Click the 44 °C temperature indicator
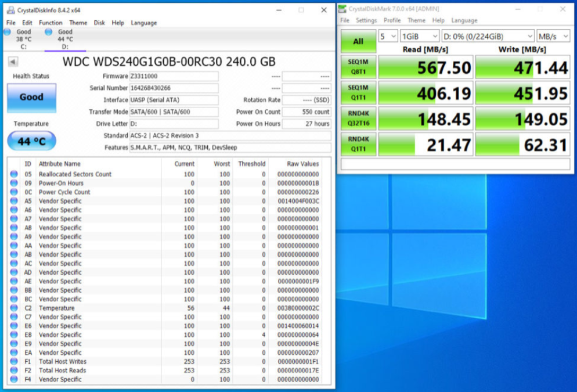This screenshot has width=577, height=392. point(31,141)
